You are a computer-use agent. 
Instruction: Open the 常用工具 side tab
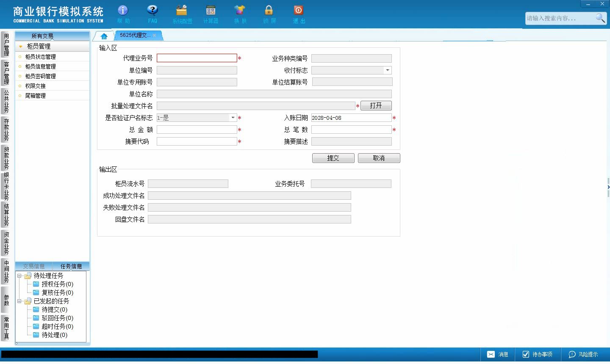6,328
